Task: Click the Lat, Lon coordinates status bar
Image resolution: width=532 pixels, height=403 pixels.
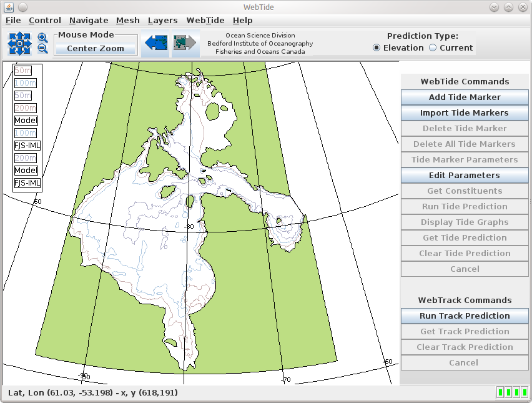Action: coord(92,393)
